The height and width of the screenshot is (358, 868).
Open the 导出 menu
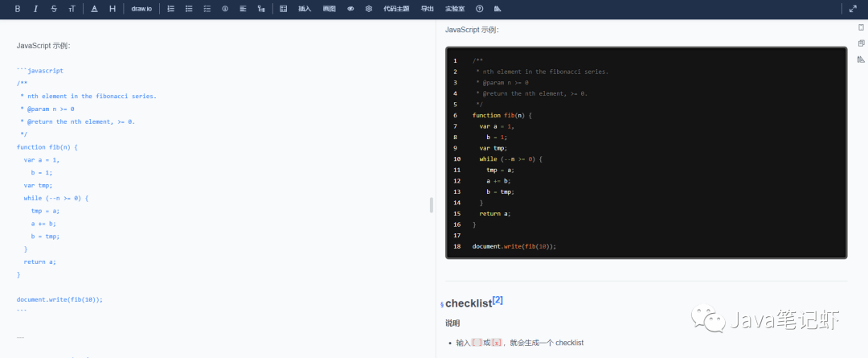click(x=428, y=9)
